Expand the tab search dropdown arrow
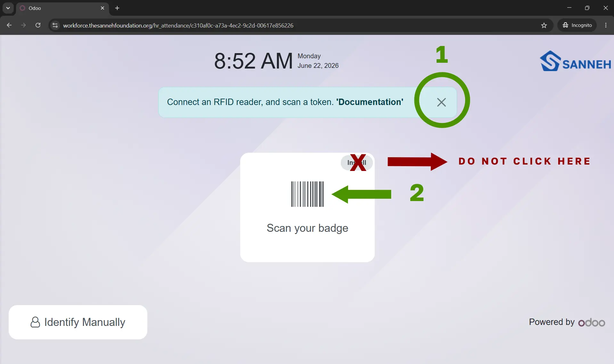Image resolution: width=614 pixels, height=364 pixels. pos(8,8)
